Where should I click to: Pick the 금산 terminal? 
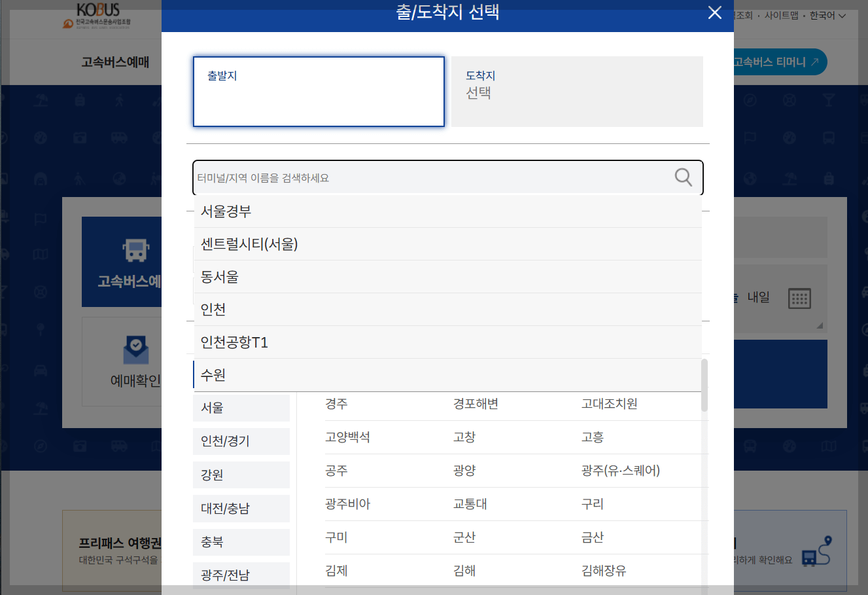593,537
